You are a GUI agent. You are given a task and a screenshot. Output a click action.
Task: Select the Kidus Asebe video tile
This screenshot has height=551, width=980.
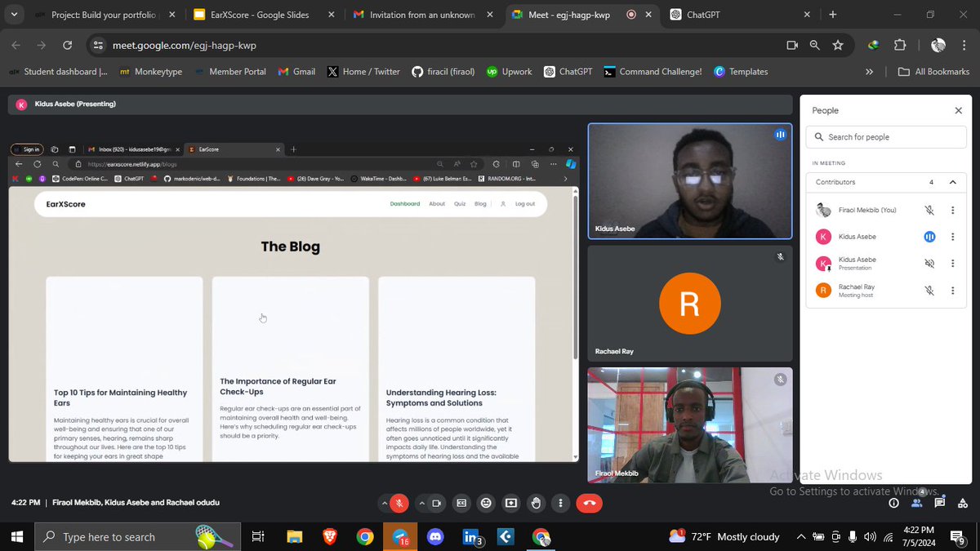coord(690,181)
